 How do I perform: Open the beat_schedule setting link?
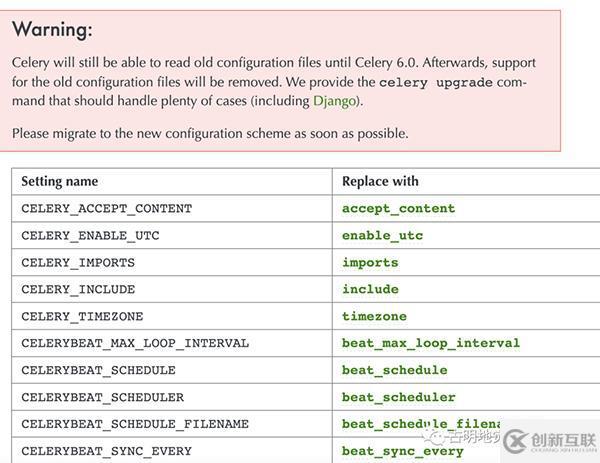(394, 370)
